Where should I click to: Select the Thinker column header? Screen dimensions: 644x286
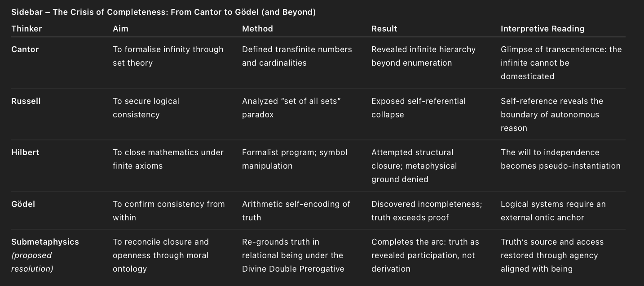pyautogui.click(x=26, y=29)
